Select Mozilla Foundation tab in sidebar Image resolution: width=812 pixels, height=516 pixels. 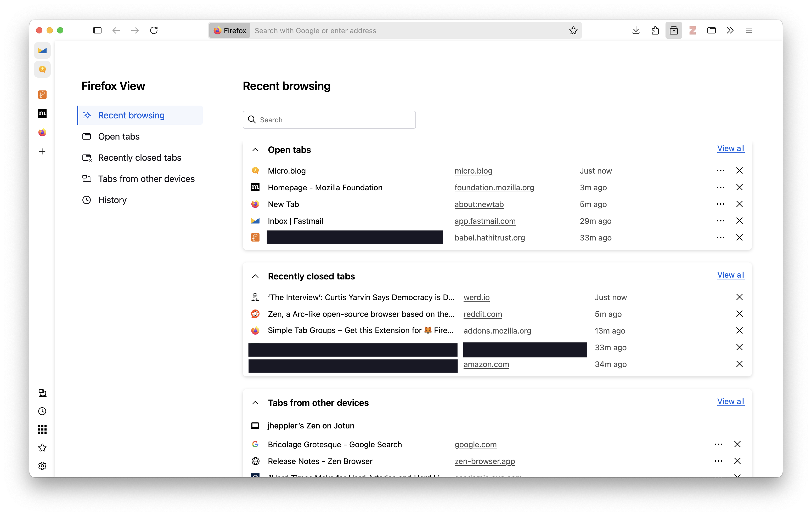coord(42,114)
